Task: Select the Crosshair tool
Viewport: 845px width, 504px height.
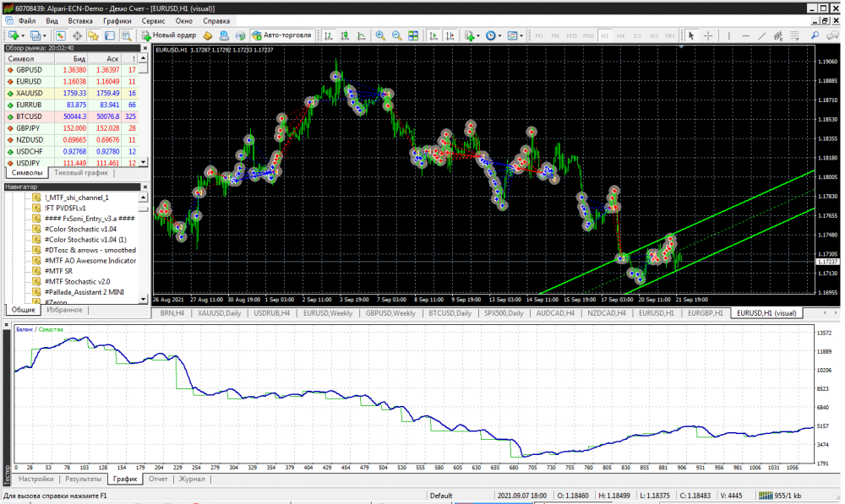Action: click(x=708, y=35)
